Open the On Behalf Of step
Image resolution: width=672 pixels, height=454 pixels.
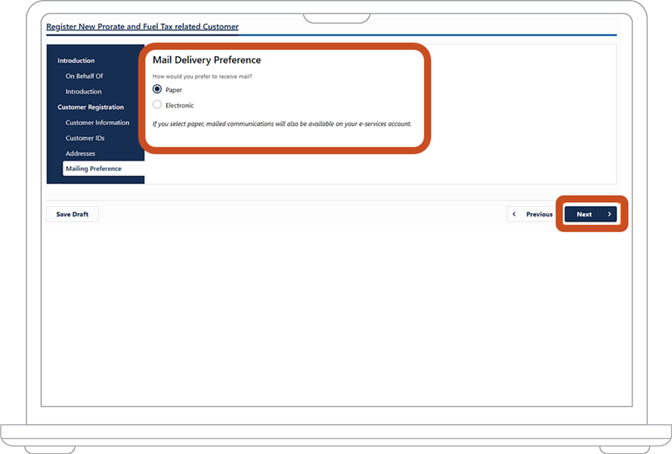point(84,76)
